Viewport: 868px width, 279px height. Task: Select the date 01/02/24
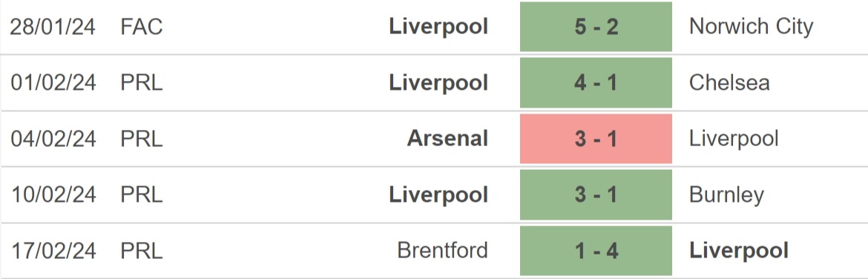pos(53,82)
